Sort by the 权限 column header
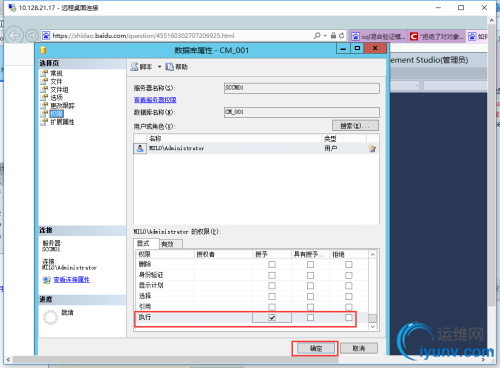The height and width of the screenshot is (368, 500). [x=165, y=255]
